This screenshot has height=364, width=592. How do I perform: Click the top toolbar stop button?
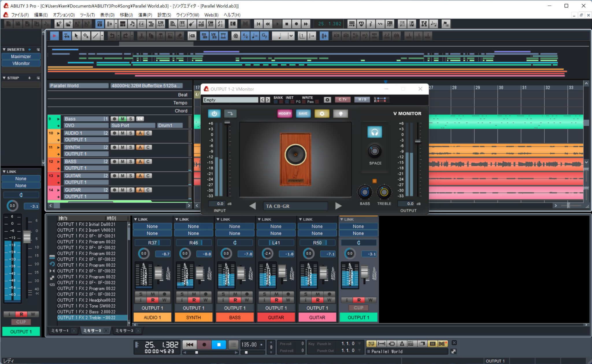pyautogui.click(x=286, y=24)
